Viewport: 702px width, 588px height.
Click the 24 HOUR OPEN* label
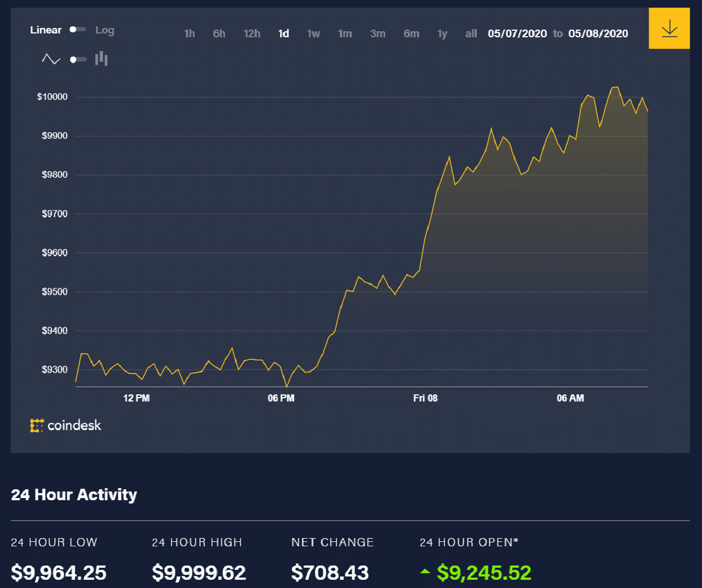tap(469, 542)
